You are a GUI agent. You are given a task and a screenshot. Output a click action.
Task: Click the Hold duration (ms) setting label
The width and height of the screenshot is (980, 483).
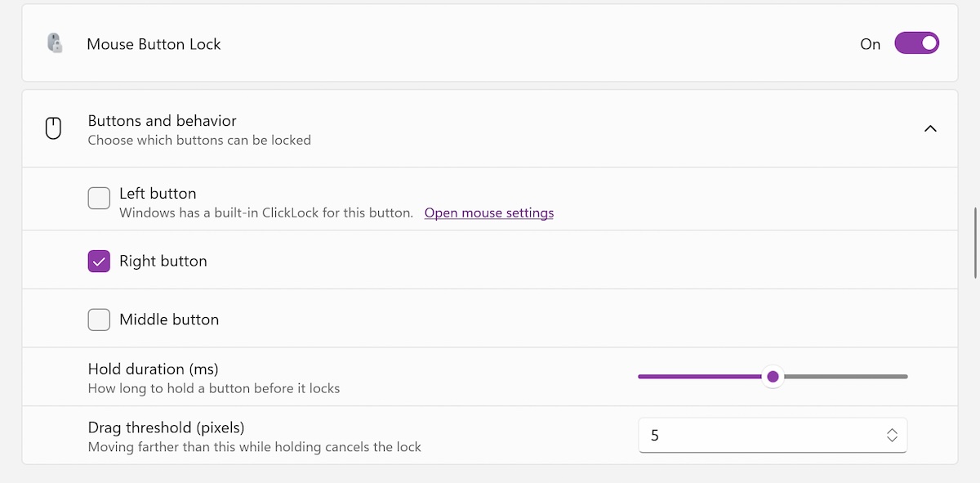(x=154, y=369)
